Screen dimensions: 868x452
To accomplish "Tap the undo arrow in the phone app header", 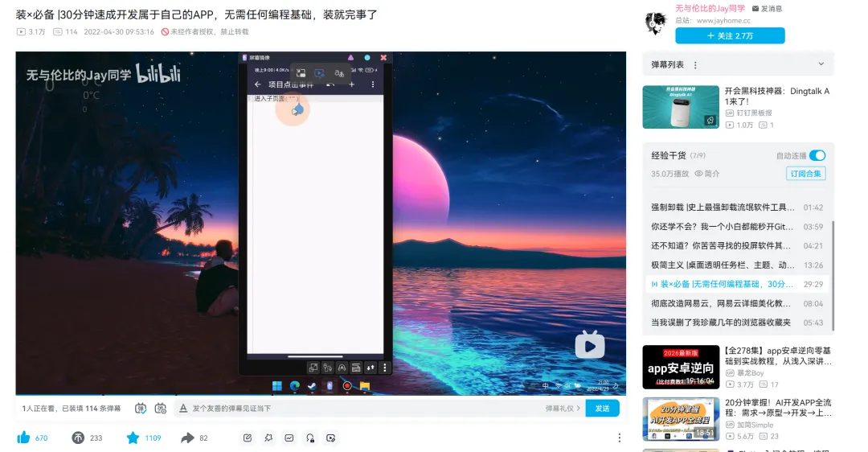I will (330, 84).
